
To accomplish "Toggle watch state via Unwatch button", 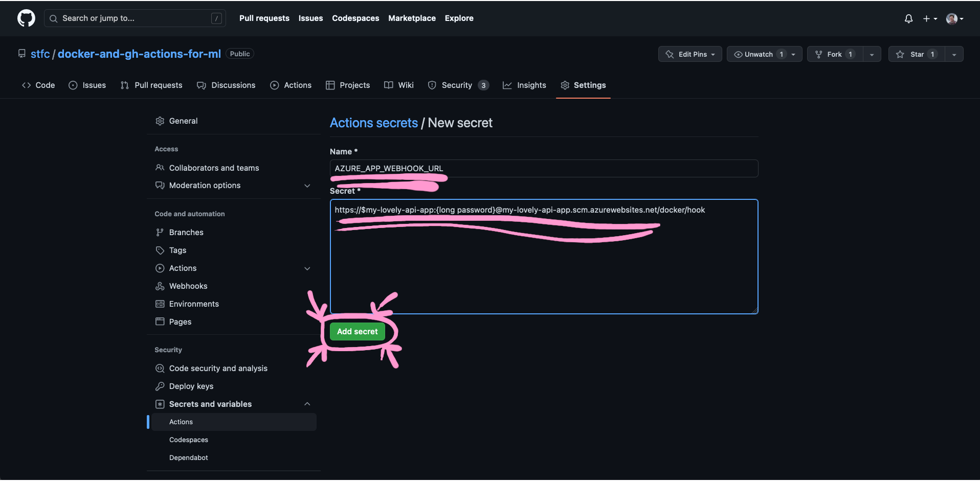I will pos(759,54).
